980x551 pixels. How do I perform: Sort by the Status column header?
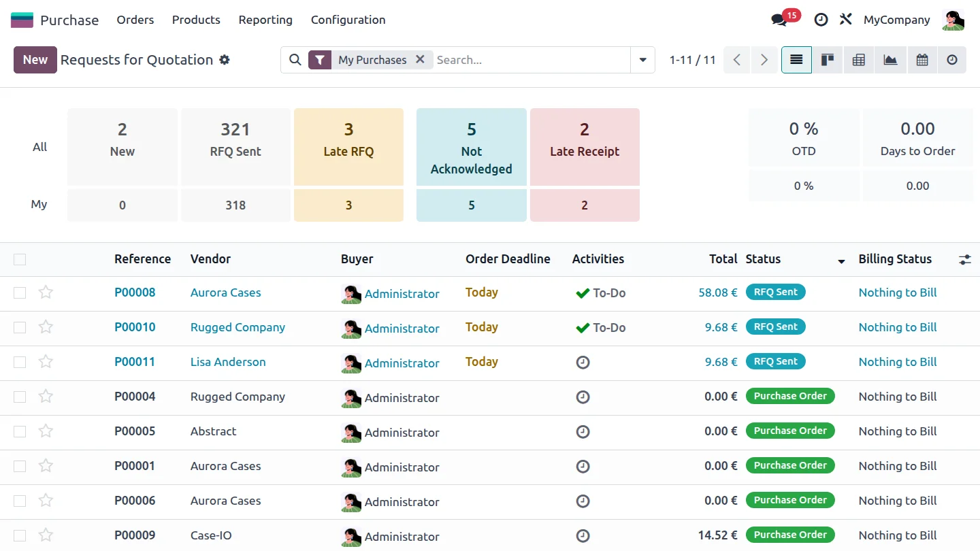(x=763, y=259)
